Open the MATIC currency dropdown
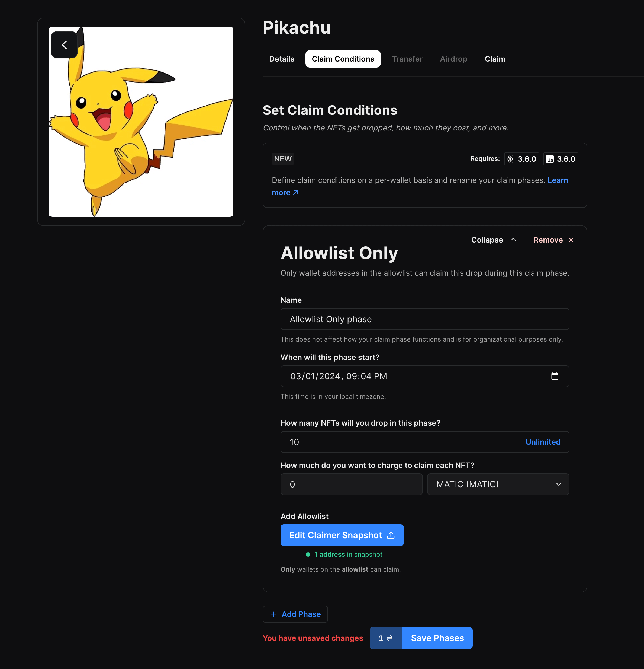Screen dimensions: 644x669 (x=498, y=484)
